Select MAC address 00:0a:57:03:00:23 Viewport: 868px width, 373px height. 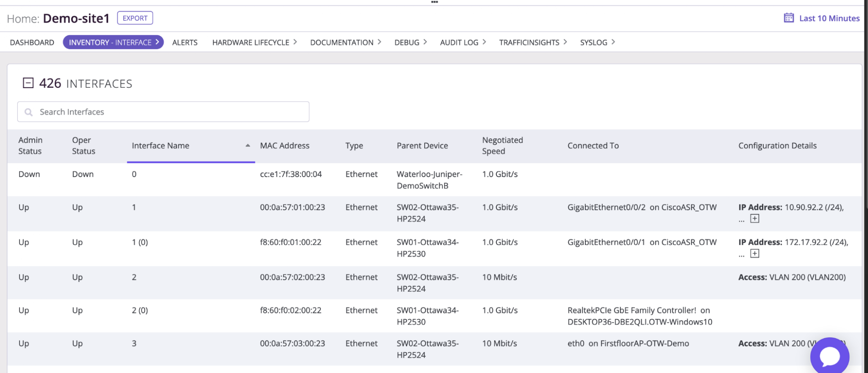click(x=292, y=343)
